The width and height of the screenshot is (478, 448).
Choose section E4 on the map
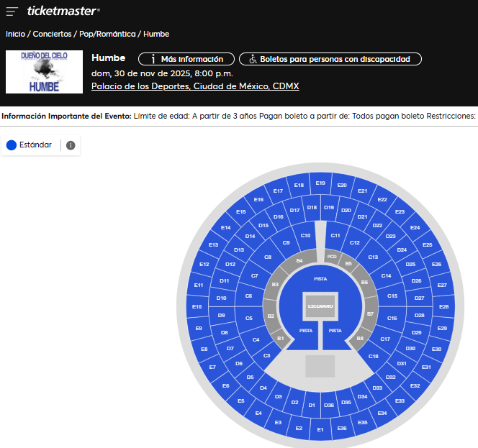click(258, 413)
